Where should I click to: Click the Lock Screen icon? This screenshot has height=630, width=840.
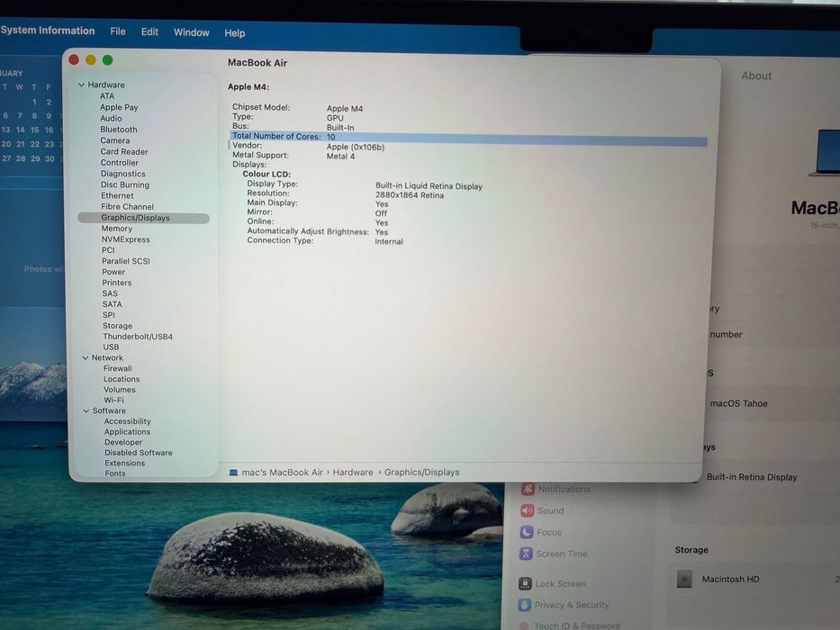click(x=525, y=583)
